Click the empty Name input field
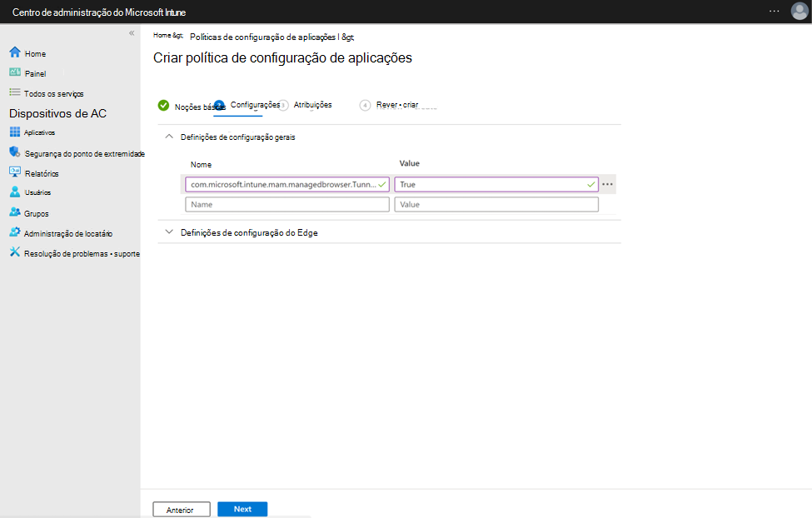The width and height of the screenshot is (812, 518). 287,205
